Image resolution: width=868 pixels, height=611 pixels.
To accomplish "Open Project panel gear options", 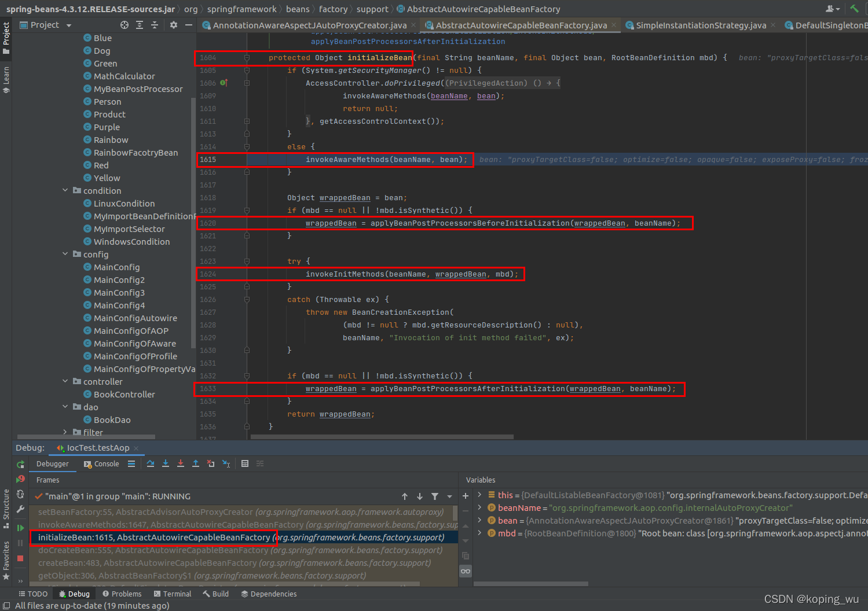I will [x=174, y=25].
